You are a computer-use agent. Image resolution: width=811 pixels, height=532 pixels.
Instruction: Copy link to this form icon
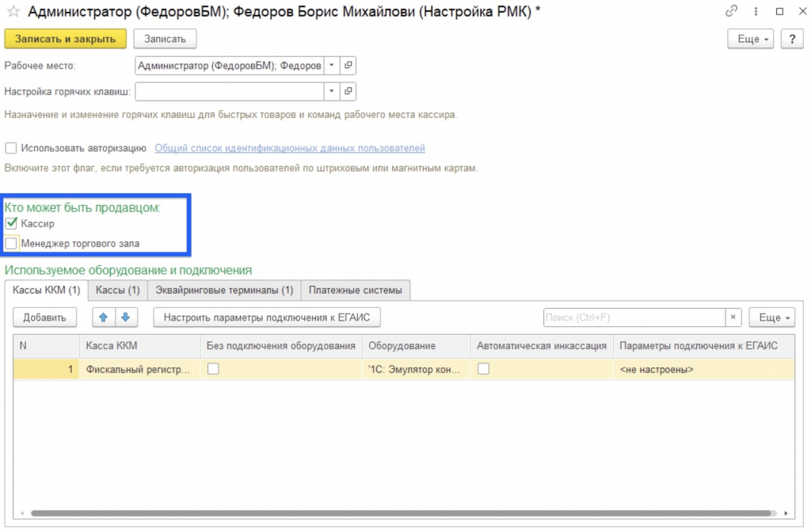pyautogui.click(x=731, y=11)
